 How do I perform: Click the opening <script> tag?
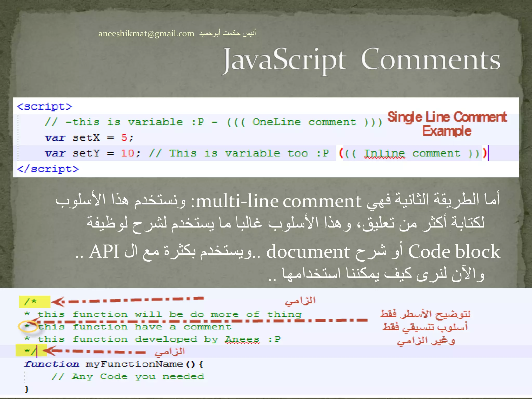click(44, 106)
